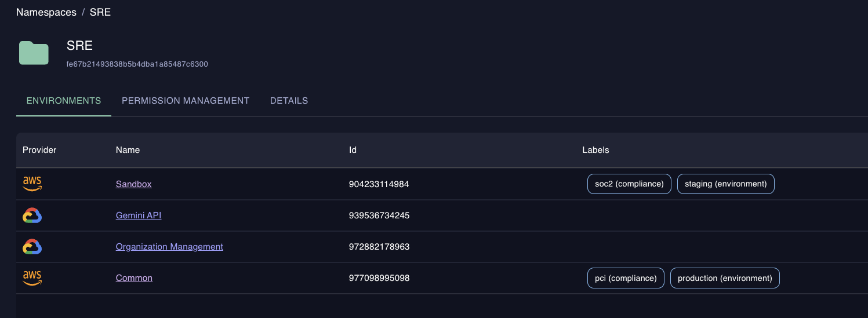Image resolution: width=868 pixels, height=318 pixels.
Task: Click the namespace hash fe67b21493838b5b4dba1a85487c6300
Action: point(137,64)
